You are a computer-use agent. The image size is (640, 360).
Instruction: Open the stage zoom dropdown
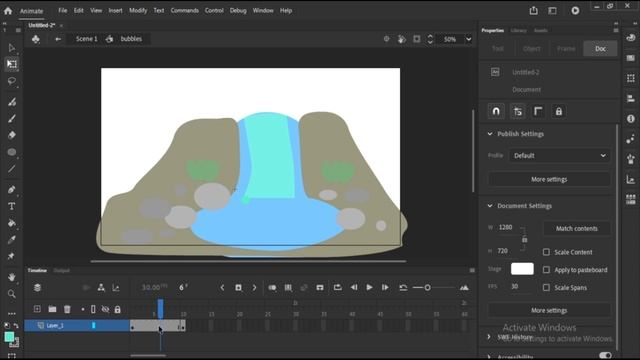[x=469, y=39]
